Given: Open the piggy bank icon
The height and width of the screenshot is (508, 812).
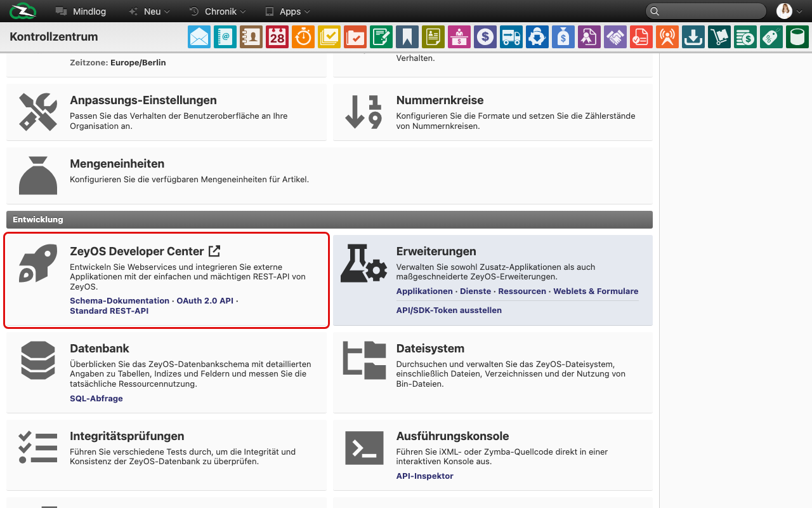Looking at the screenshot, I should coord(537,37).
